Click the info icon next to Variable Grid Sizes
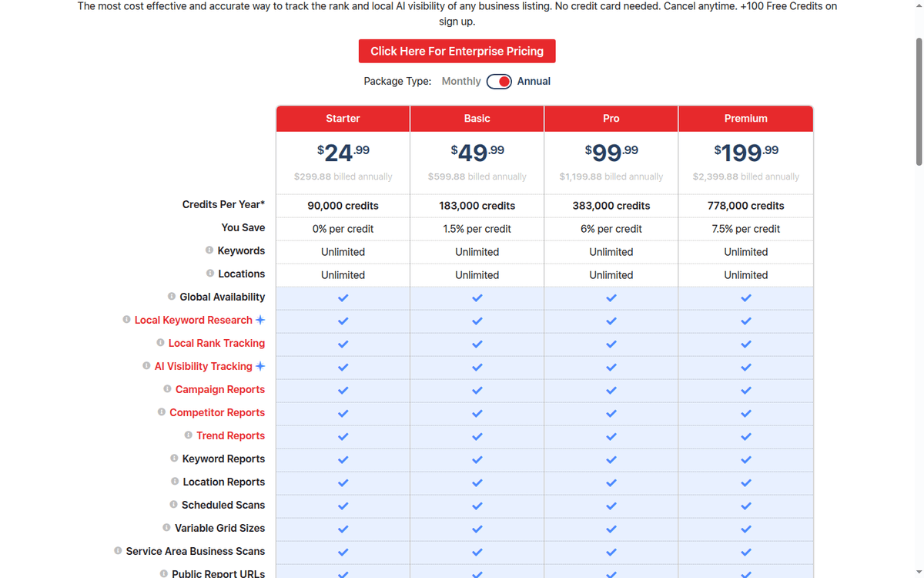 pyautogui.click(x=167, y=528)
